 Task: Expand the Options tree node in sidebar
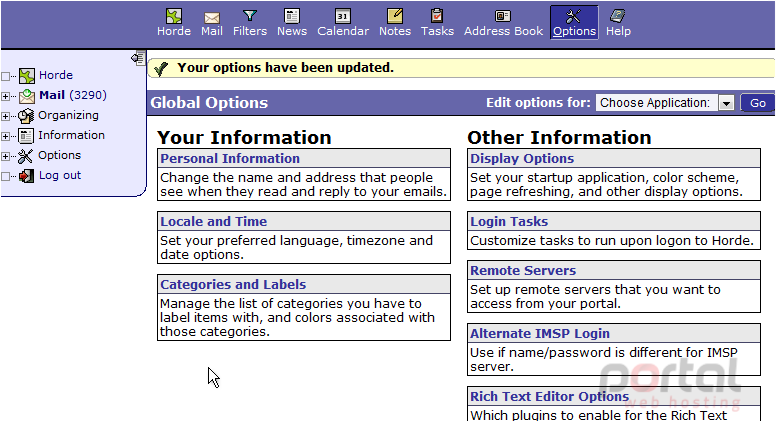tap(5, 156)
